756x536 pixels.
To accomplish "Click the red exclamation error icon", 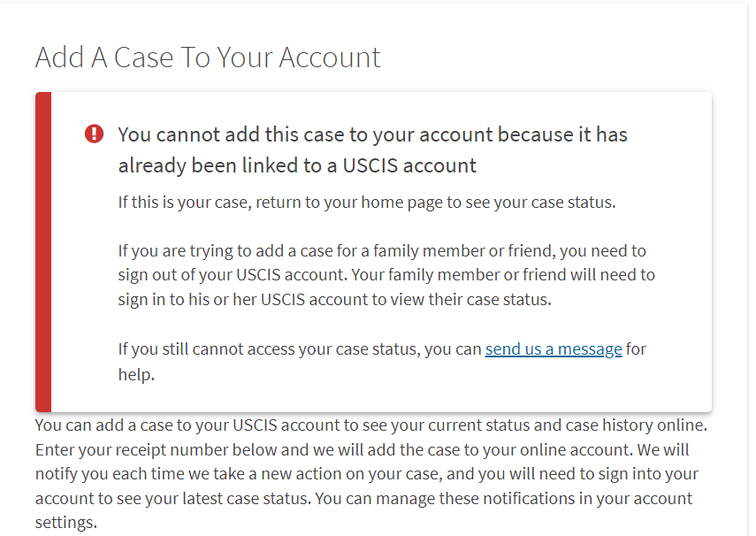I will pos(94,134).
